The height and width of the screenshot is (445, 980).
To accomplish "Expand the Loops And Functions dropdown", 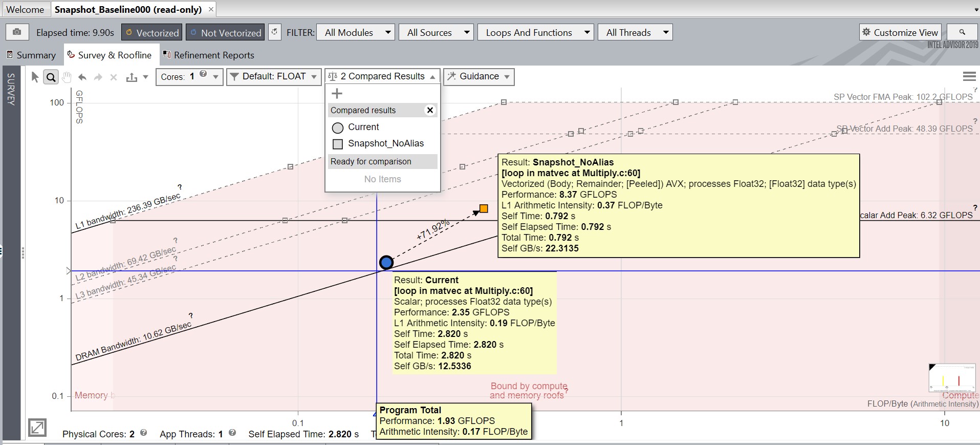I will 536,32.
